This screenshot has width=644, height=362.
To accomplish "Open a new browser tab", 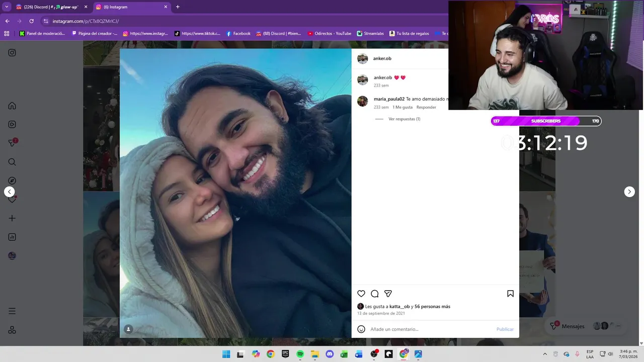I will [178, 7].
